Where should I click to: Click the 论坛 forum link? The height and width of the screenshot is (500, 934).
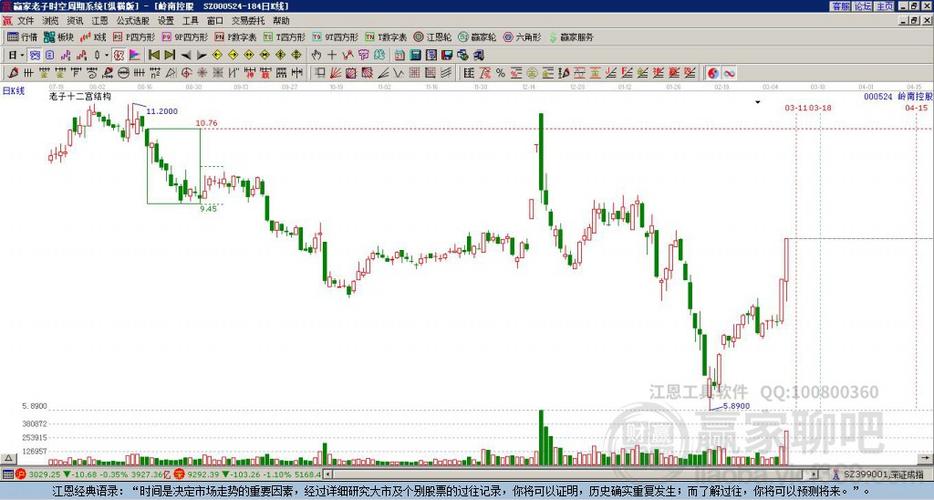[x=862, y=6]
